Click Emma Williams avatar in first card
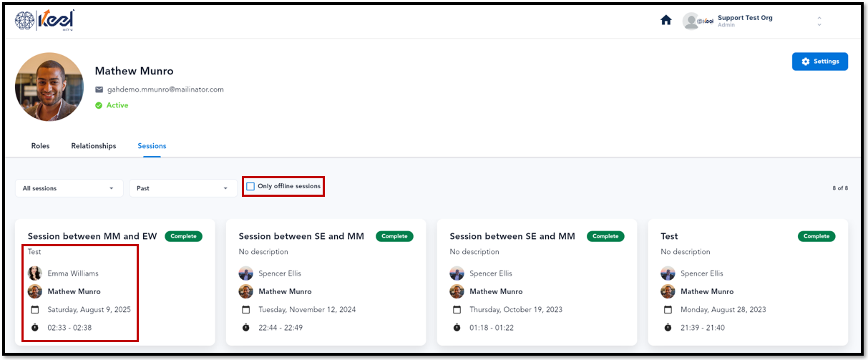 coord(35,273)
